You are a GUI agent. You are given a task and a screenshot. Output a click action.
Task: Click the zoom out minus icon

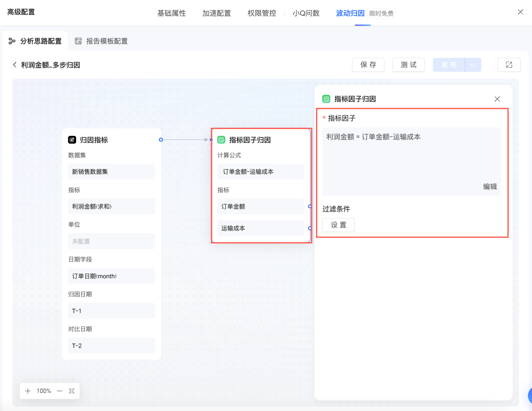[x=60, y=391]
